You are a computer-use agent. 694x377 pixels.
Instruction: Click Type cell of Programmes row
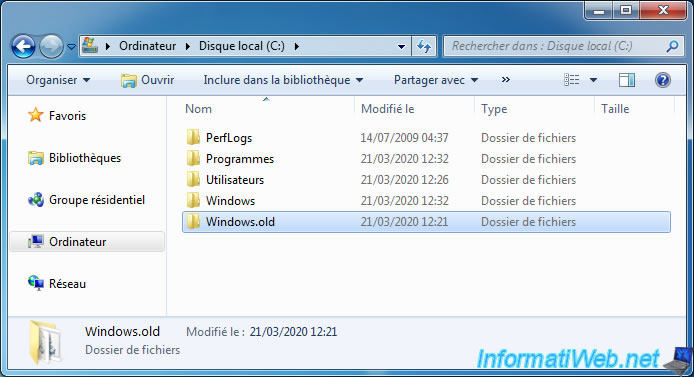pos(528,159)
